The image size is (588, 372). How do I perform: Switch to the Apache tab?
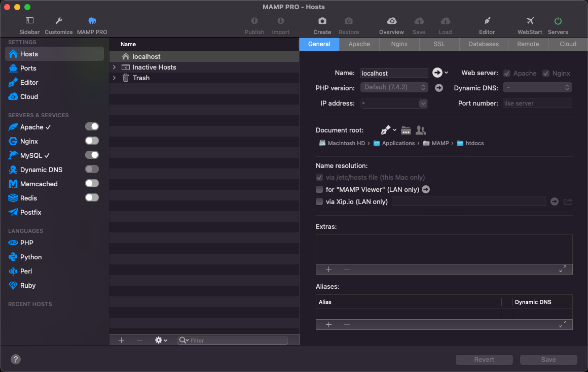pos(359,44)
